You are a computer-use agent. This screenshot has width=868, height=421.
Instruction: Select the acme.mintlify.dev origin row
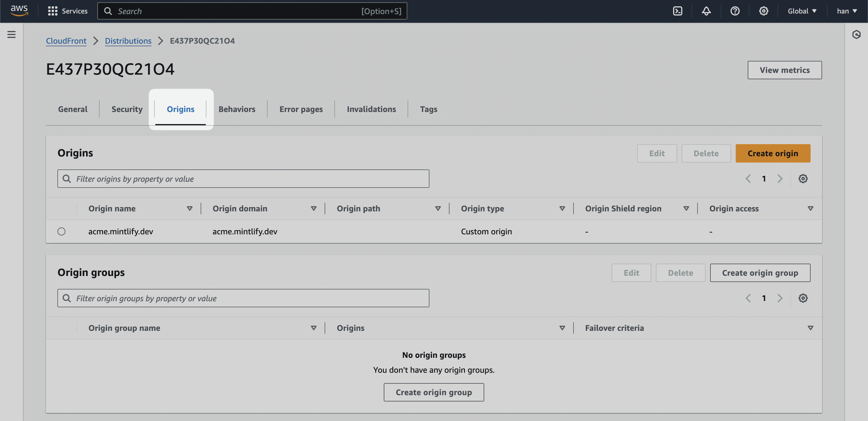pyautogui.click(x=61, y=231)
